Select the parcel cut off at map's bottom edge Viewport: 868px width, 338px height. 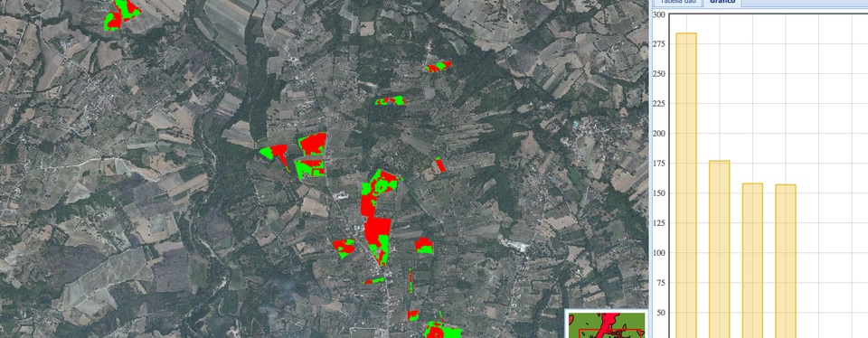(x=442, y=330)
